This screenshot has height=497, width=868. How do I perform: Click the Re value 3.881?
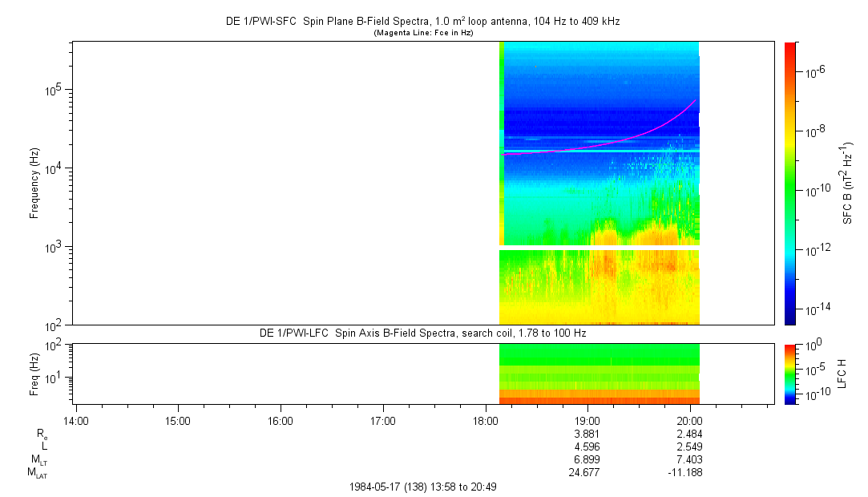[587, 433]
